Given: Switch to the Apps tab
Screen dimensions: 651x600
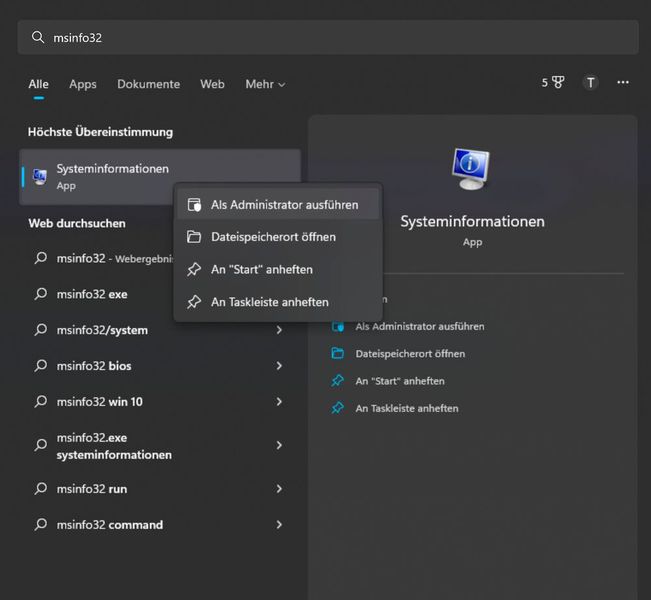Looking at the screenshot, I should 83,84.
